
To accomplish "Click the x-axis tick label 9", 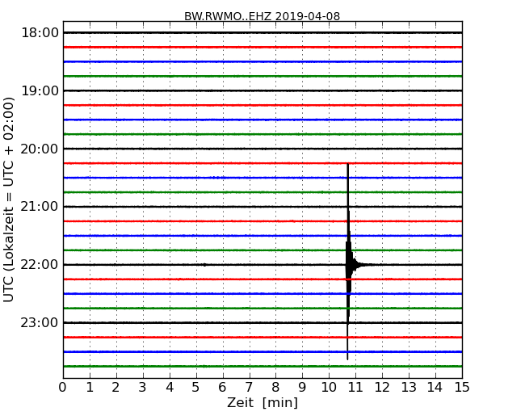I will pyautogui.click(x=302, y=388).
